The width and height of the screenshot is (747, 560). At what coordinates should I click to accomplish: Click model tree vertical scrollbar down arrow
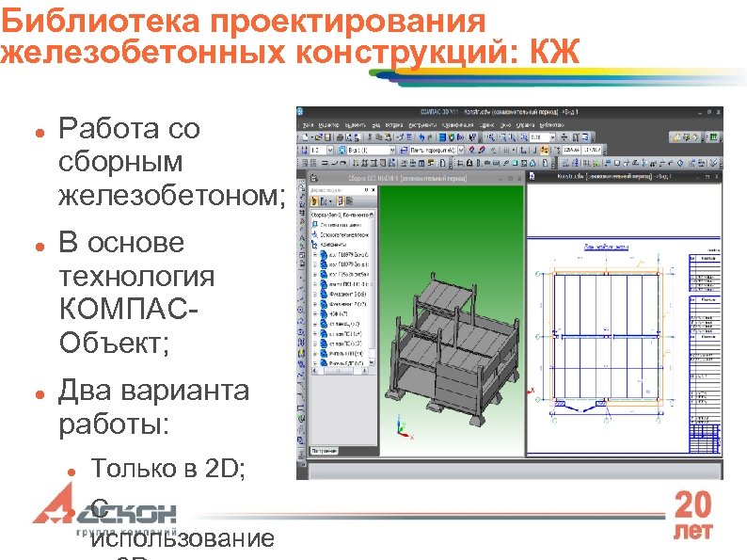(372, 362)
